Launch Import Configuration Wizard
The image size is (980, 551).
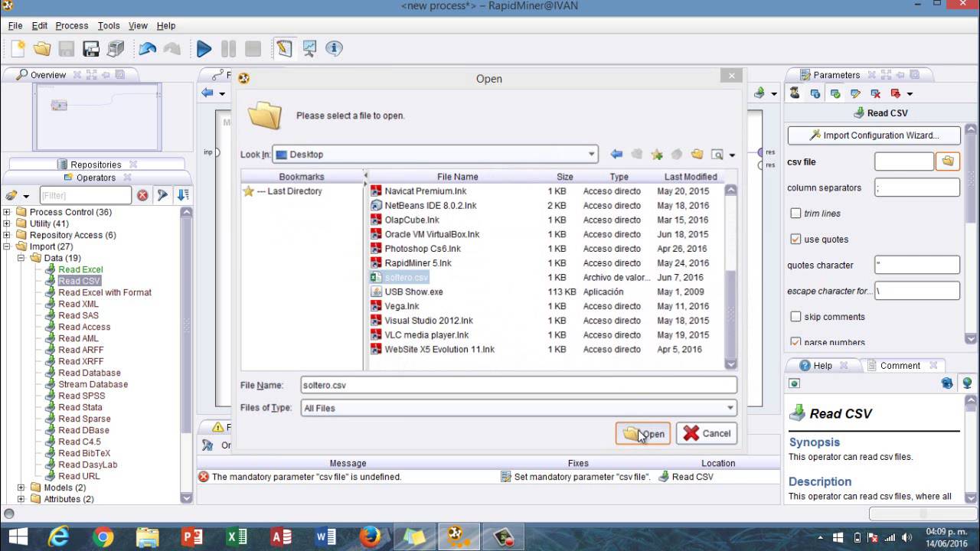[x=874, y=135]
